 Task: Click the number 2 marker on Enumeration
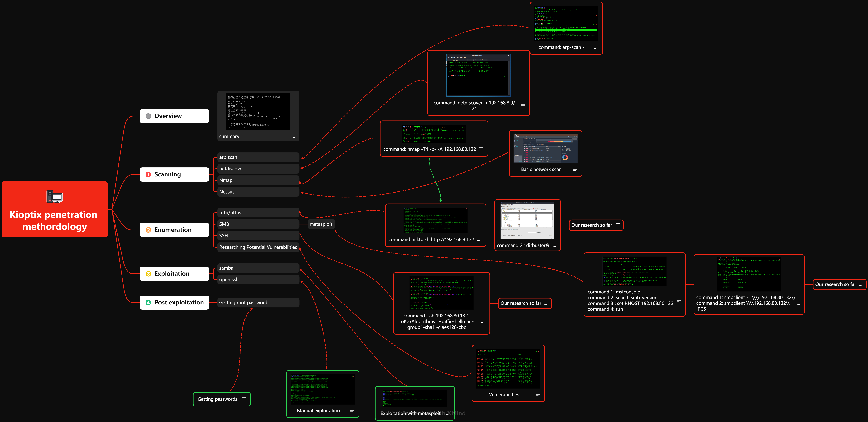(148, 230)
